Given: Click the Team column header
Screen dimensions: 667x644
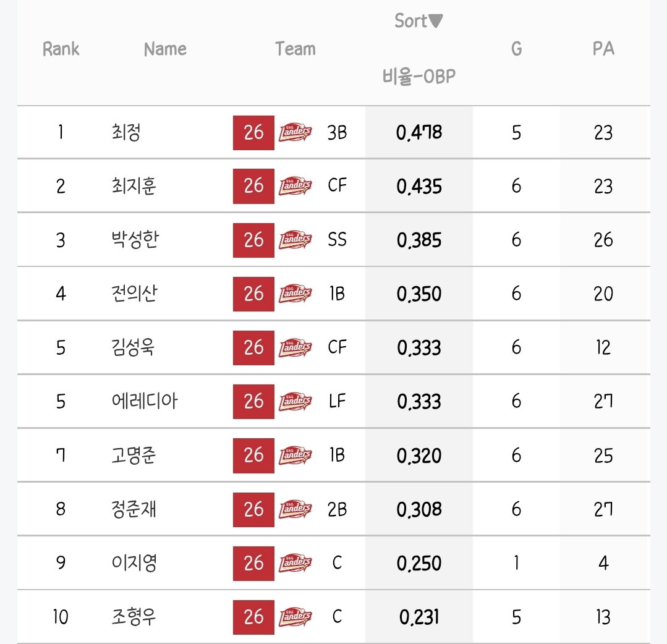Looking at the screenshot, I should 295,48.
